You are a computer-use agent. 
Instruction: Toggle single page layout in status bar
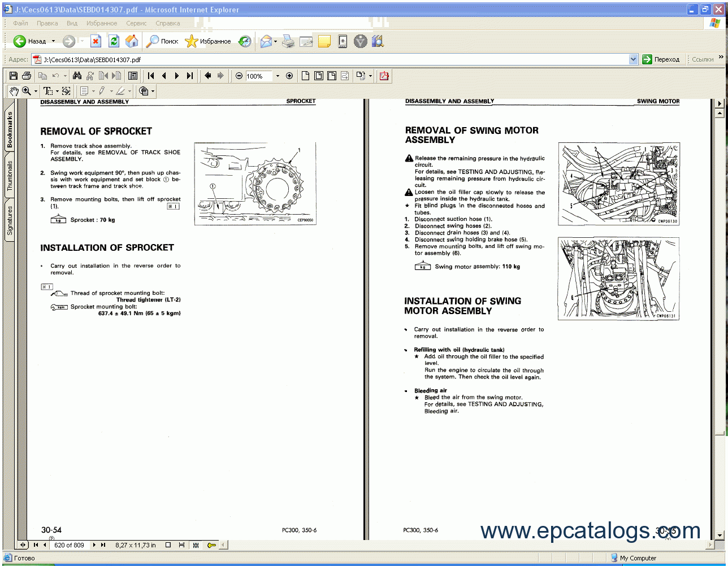168,545
